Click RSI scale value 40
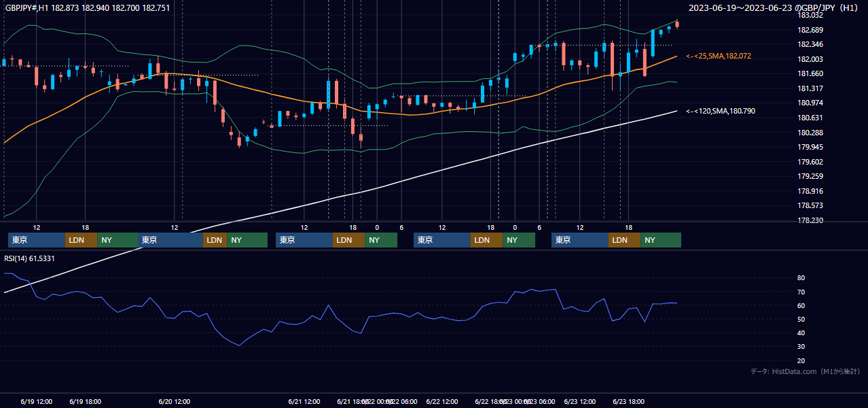The width and height of the screenshot is (868, 408). tap(801, 333)
